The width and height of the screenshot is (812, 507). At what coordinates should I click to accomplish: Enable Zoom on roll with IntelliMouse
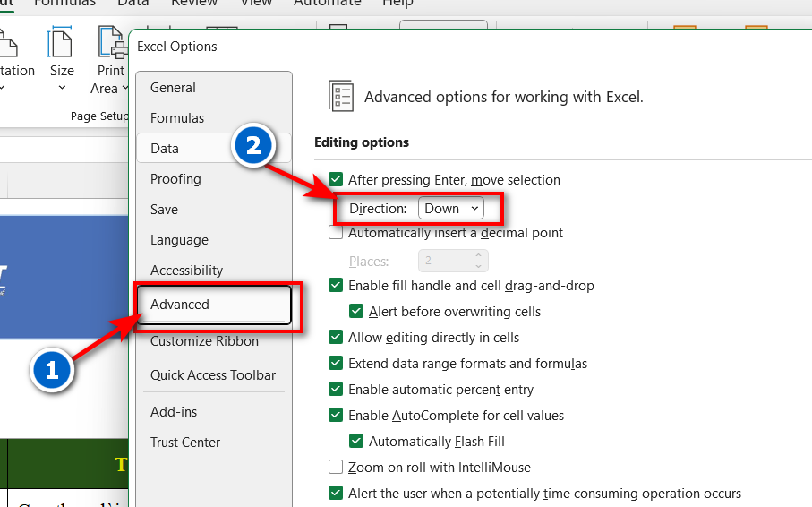click(336, 467)
